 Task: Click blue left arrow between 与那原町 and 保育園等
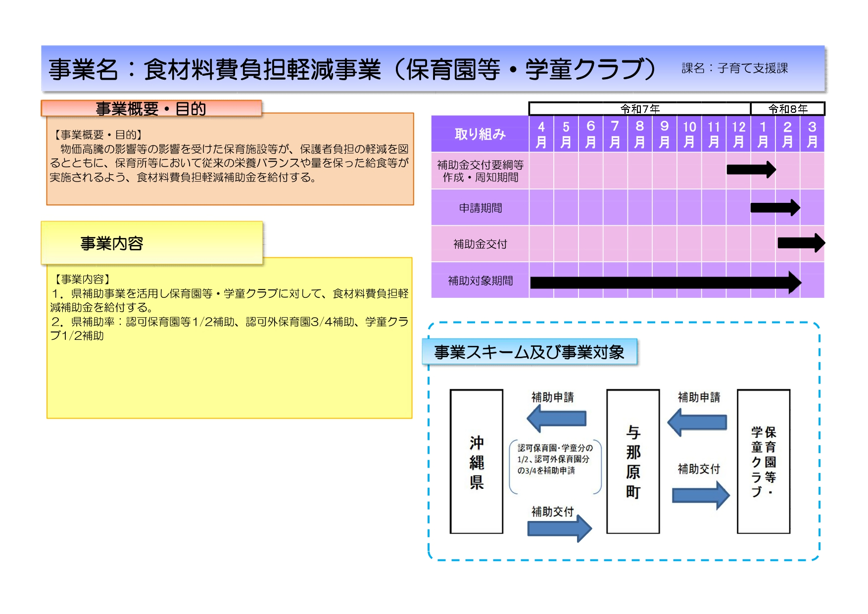[x=697, y=422]
